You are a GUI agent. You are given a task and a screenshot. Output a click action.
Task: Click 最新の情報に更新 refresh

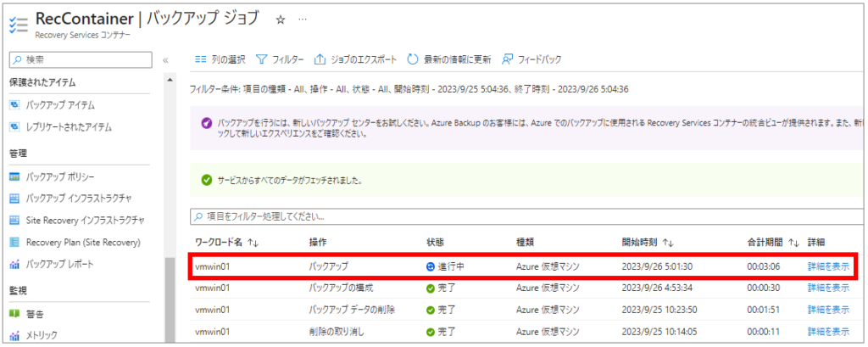[x=449, y=60]
